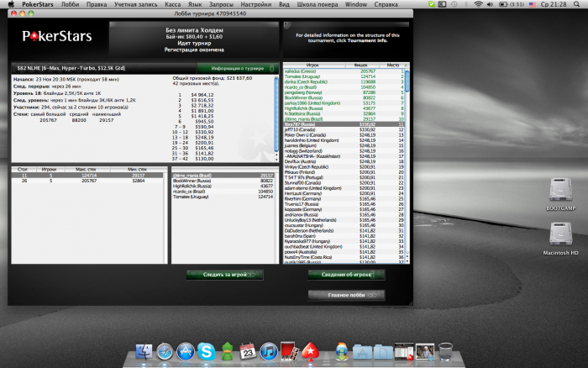Open Photo Booth dock icon
588x368 pixels.
point(289,351)
